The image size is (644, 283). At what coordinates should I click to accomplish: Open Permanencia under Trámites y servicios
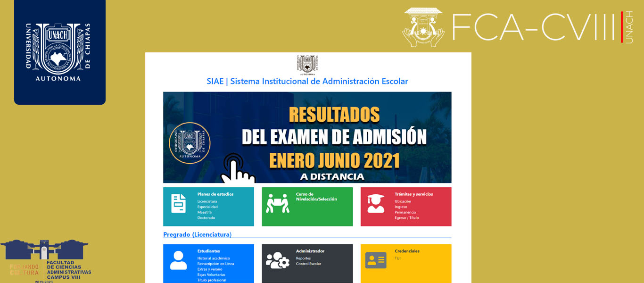(x=405, y=212)
